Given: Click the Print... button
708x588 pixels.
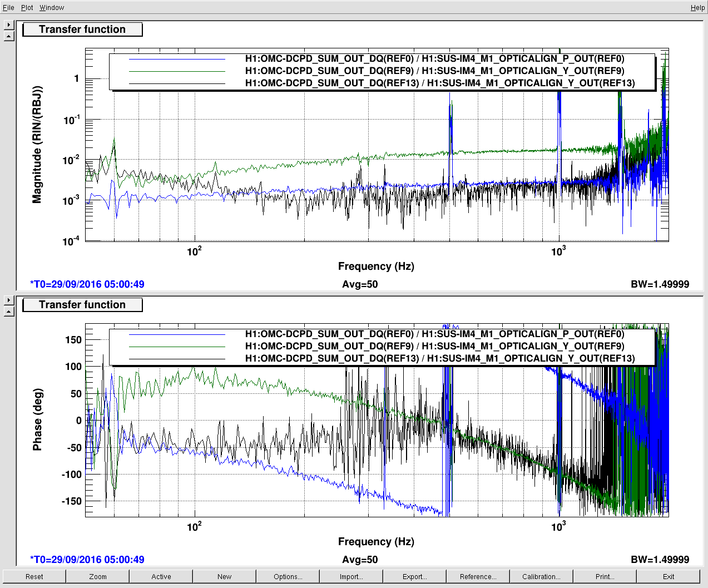Looking at the screenshot, I should 605,576.
